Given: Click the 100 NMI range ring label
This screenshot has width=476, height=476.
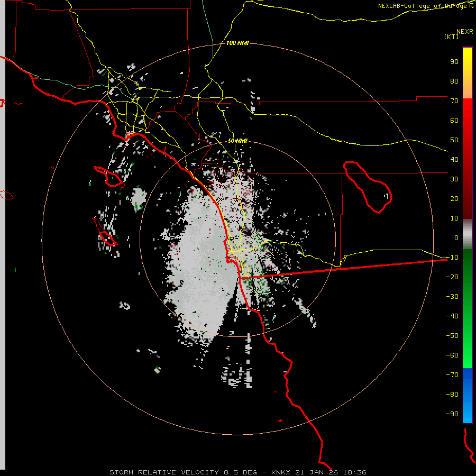Looking at the screenshot, I should click(x=237, y=43).
